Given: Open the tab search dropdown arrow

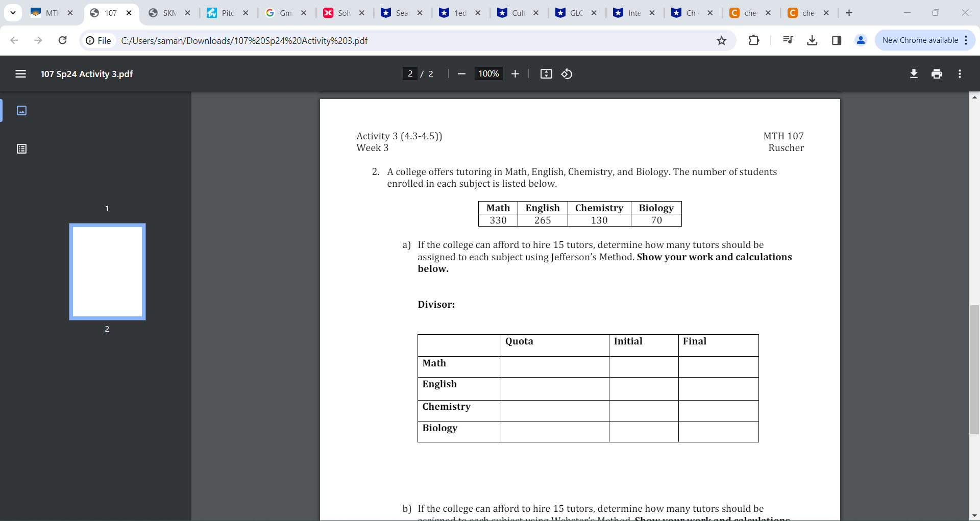Looking at the screenshot, I should [x=13, y=13].
